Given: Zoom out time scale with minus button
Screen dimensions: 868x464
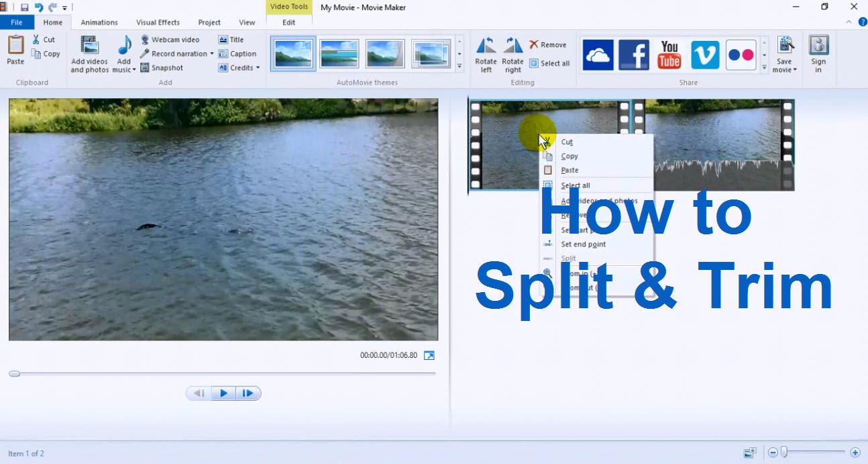Looking at the screenshot, I should click(773, 453).
